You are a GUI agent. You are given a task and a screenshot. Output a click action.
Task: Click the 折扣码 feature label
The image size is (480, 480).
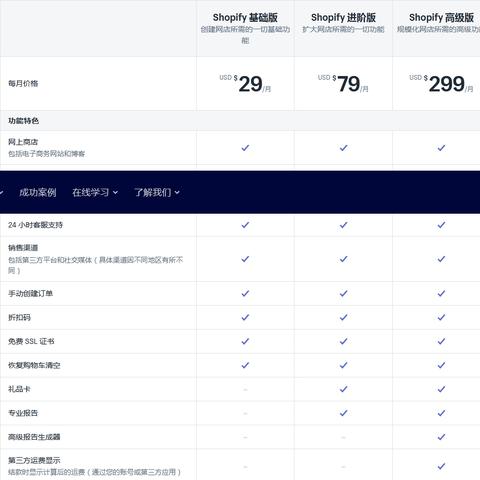pos(19,317)
